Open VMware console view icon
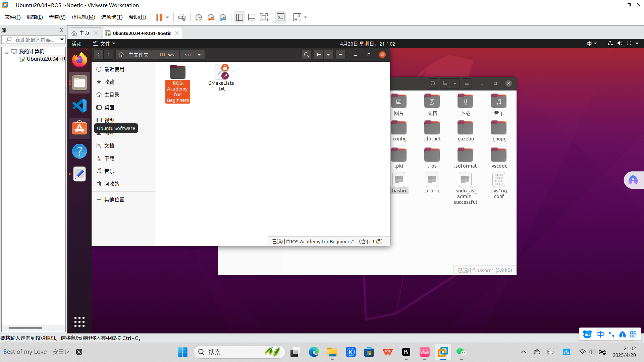Screen dimensions: 644x362 click(280, 17)
